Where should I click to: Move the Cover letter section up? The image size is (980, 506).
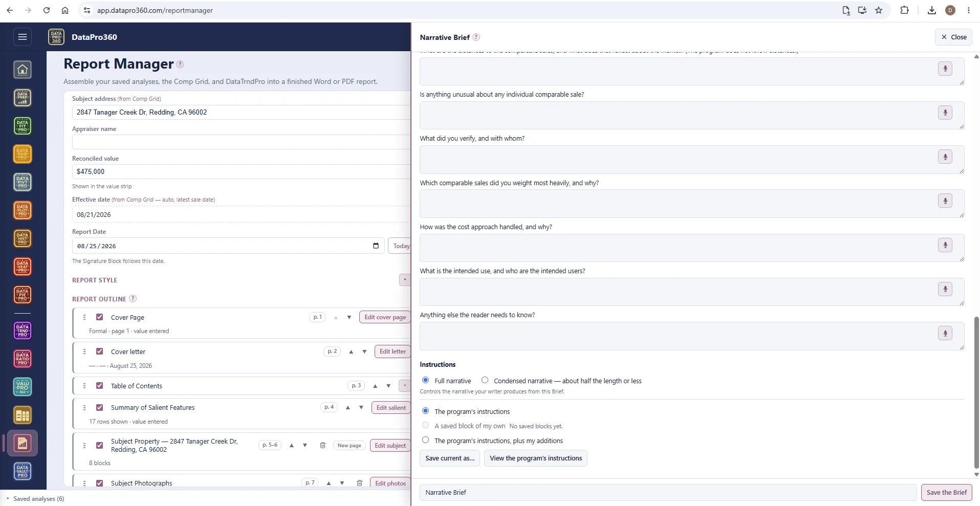(x=351, y=351)
